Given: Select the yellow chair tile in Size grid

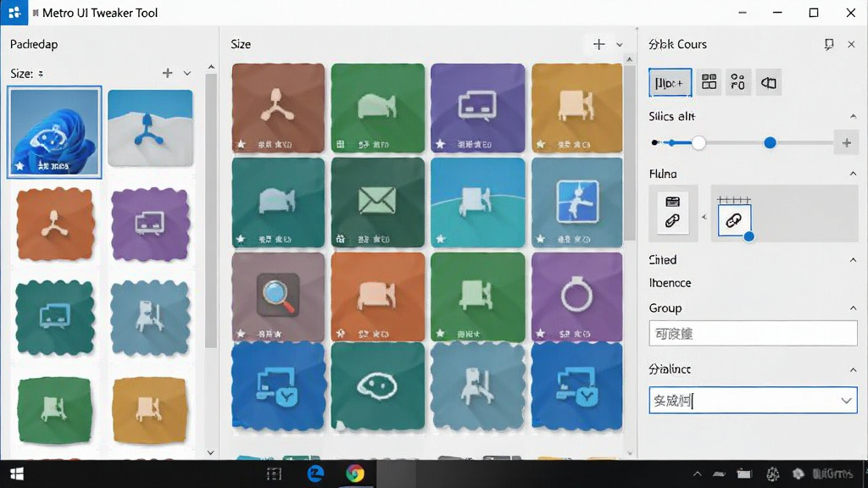Looking at the screenshot, I should click(576, 108).
